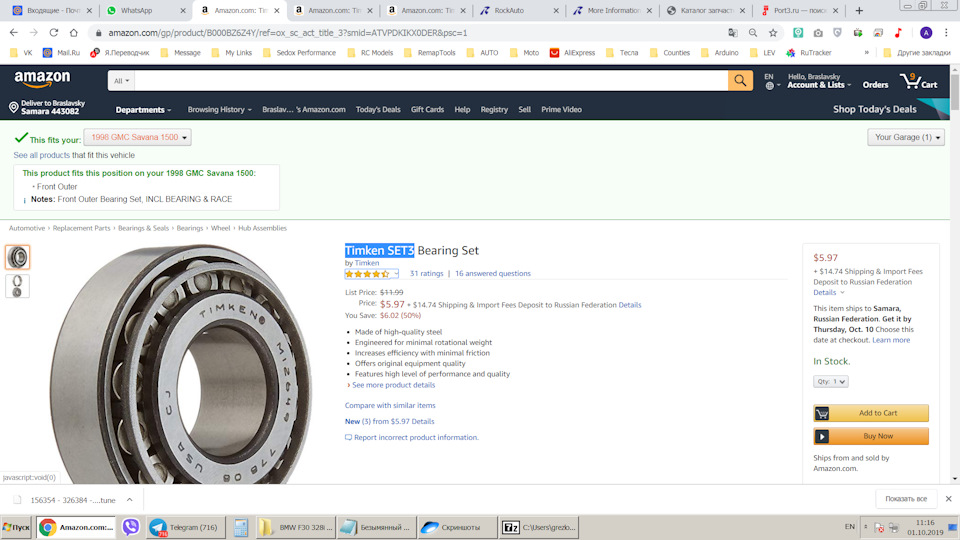
Task: Open the 31 ratings link
Action: click(427, 274)
